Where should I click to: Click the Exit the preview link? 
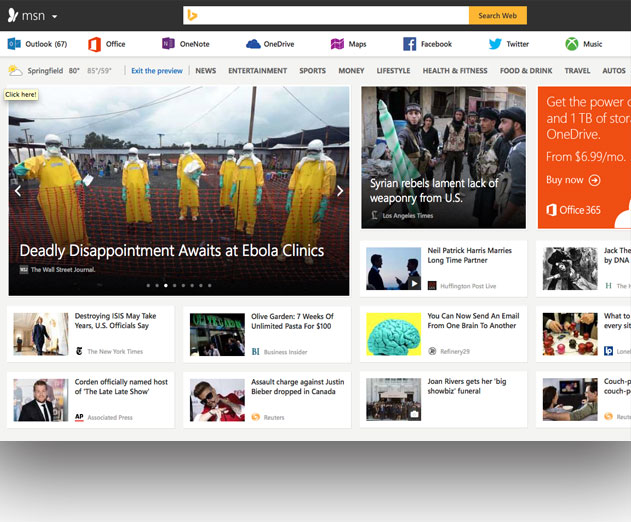tap(157, 70)
